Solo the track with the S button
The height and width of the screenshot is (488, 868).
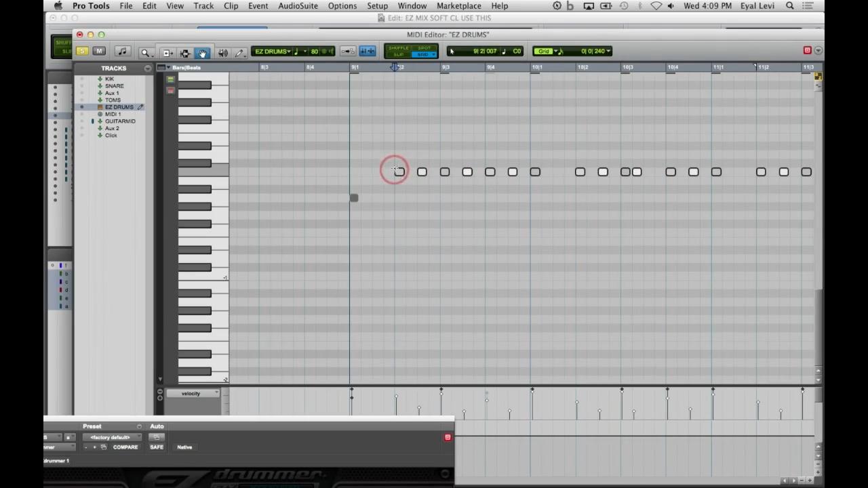tap(82, 52)
